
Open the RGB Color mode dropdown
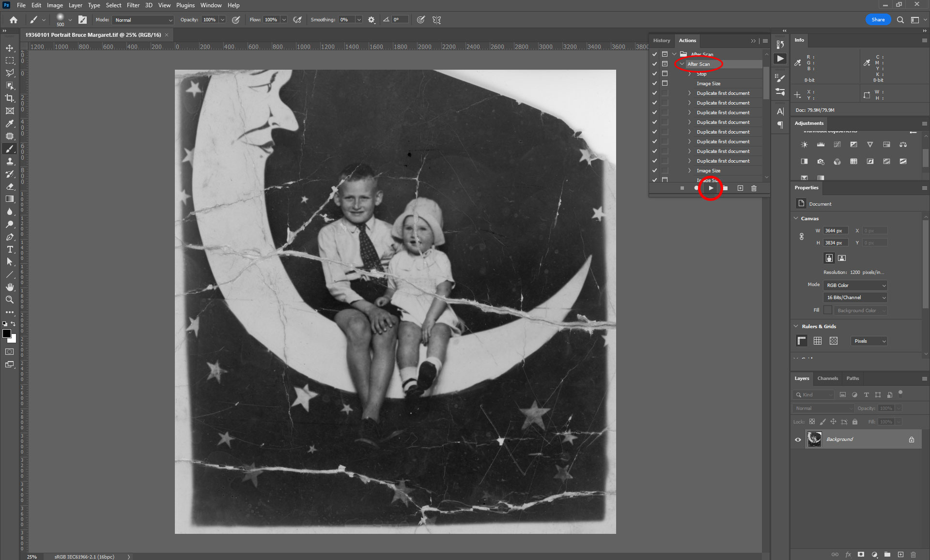[855, 285]
